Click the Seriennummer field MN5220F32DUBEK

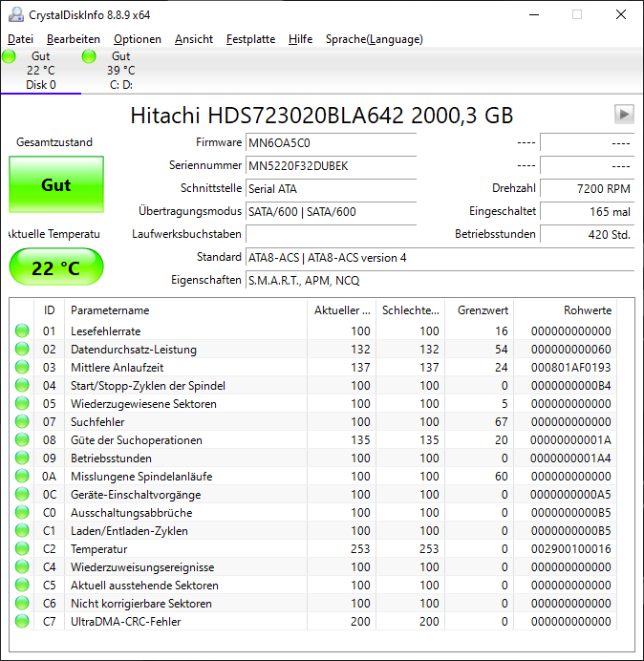[x=331, y=165]
